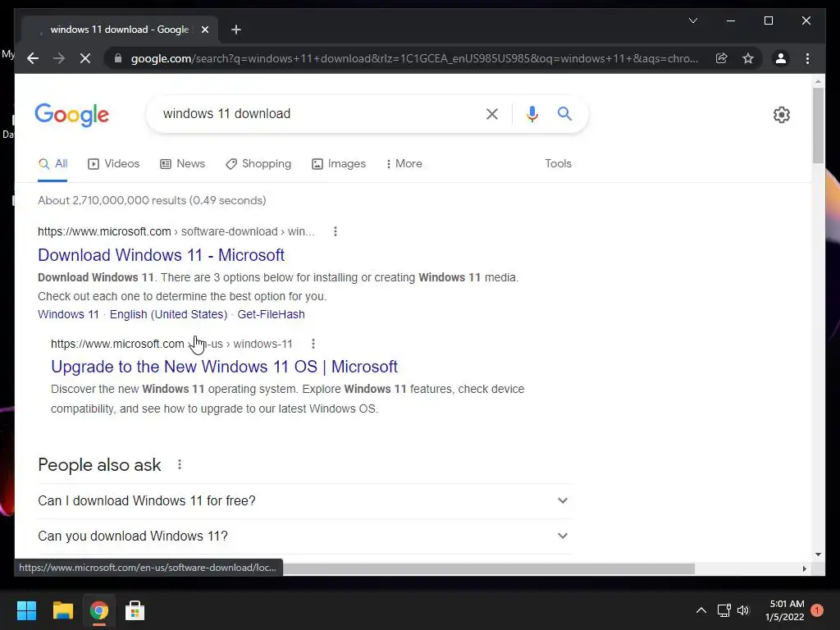The image size is (840, 630).
Task: Expand Can I download Windows 11 for free
Action: click(304, 501)
